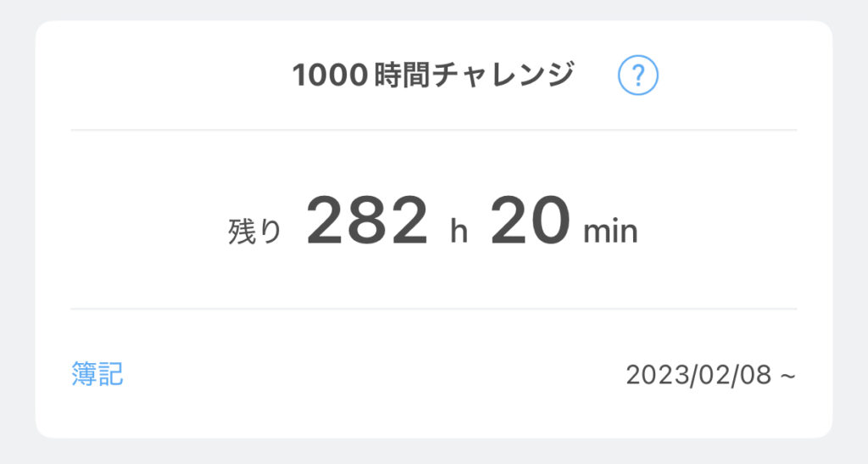Screen dimensions: 868x464
Task: Click the "1000" number in the title
Action: pyautogui.click(x=330, y=76)
